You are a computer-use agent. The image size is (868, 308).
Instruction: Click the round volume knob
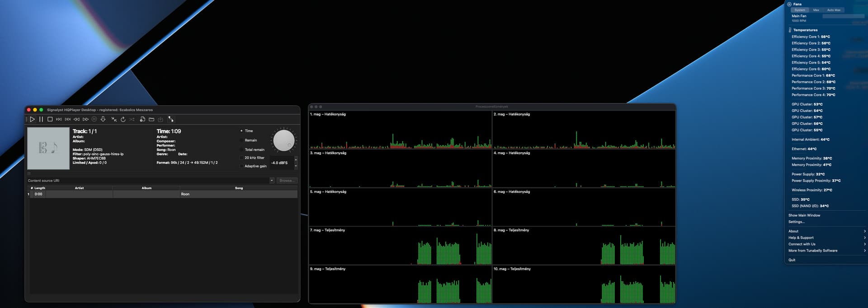[283, 140]
